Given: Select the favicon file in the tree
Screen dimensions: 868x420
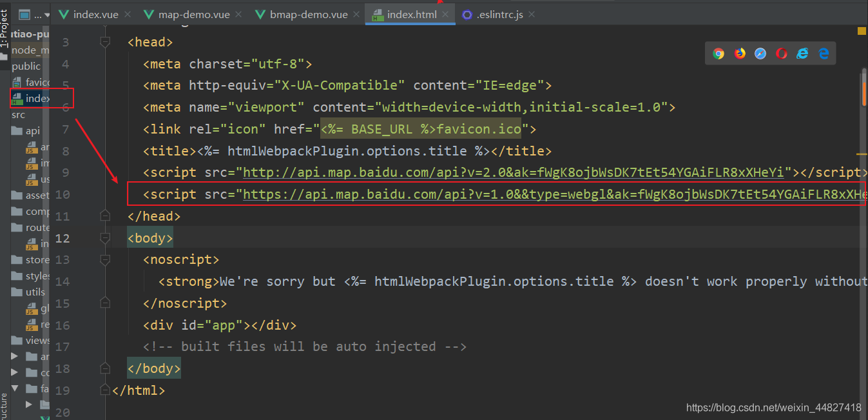Looking at the screenshot, I should (x=31, y=82).
